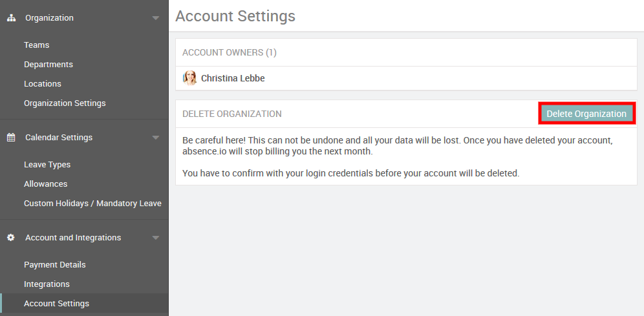Viewport: 644px width, 316px height.
Task: Open Locations from the sidebar
Action: pos(43,84)
